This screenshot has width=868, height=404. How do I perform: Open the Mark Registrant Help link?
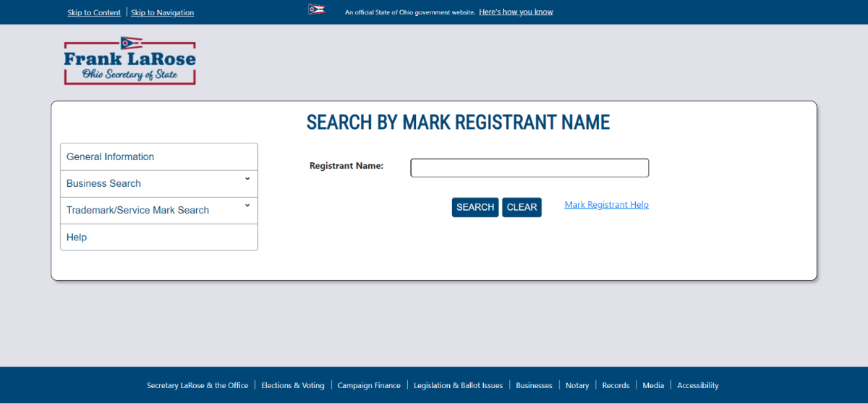(607, 205)
